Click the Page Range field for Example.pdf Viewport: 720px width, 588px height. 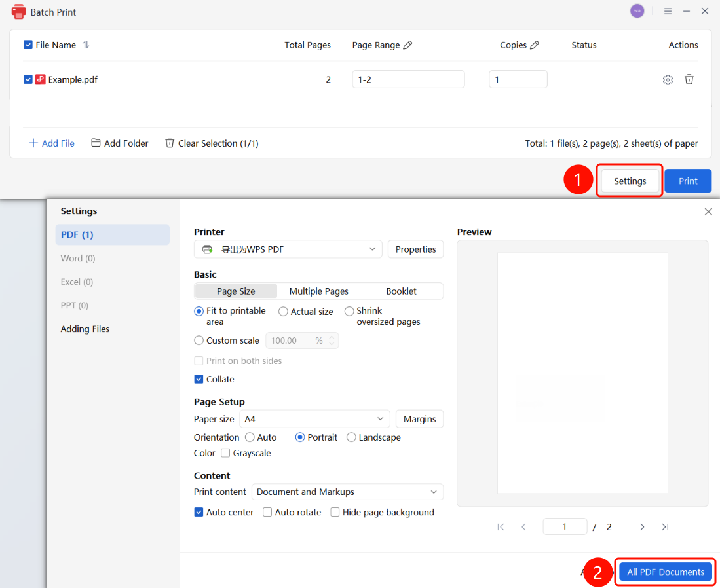coord(408,79)
